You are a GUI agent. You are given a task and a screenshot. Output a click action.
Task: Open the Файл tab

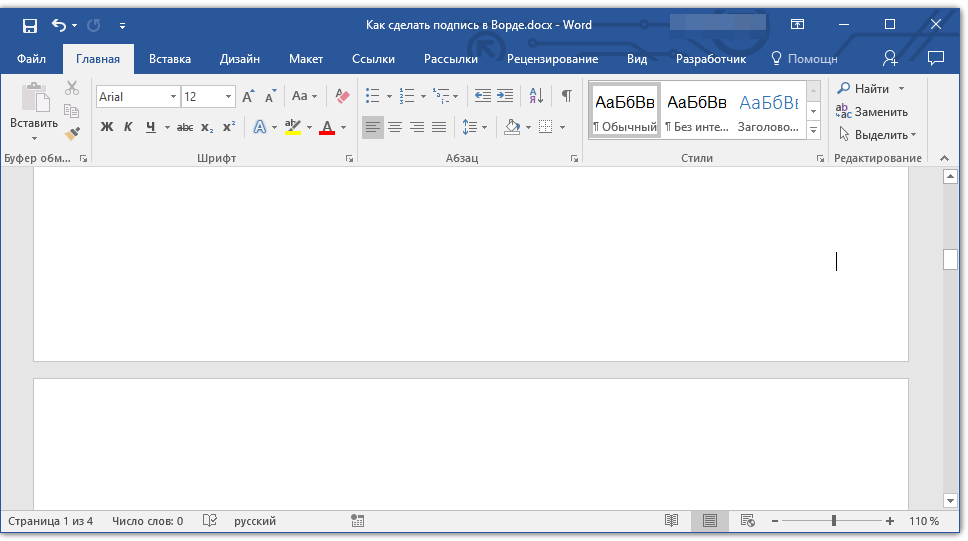click(x=31, y=59)
